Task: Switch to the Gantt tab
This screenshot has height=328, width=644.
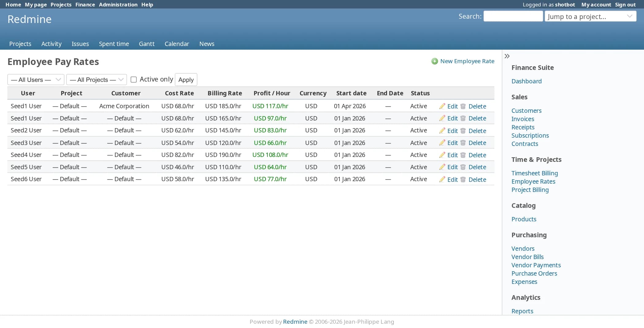Action: click(x=147, y=44)
